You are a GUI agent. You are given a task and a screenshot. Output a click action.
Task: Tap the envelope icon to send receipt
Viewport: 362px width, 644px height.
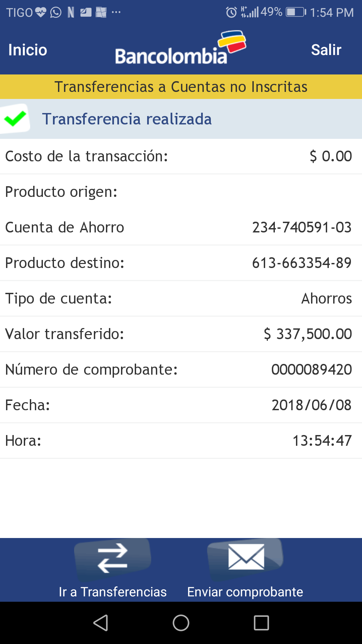[246, 557]
